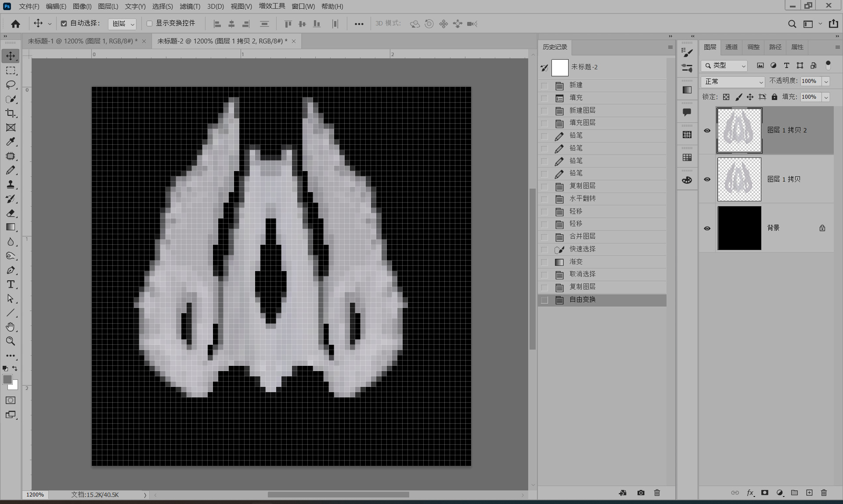Select the Pen tool
Image resolution: width=843 pixels, height=504 pixels.
(11, 270)
